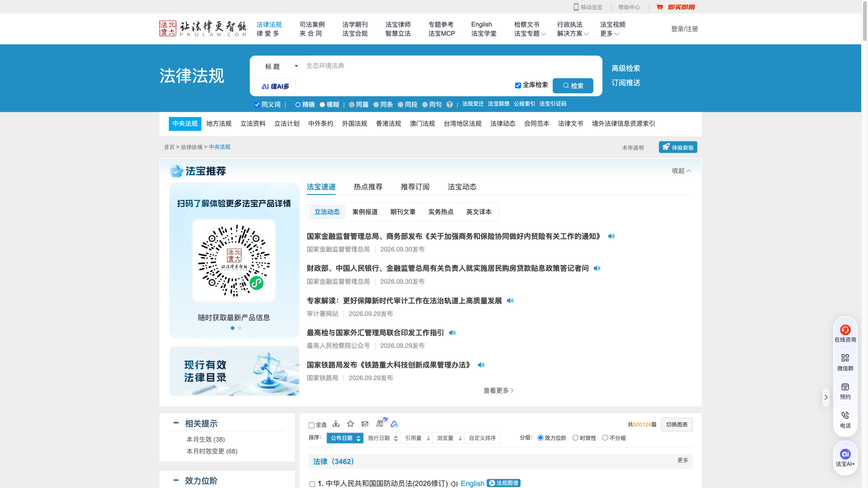The image size is (868, 488).
Task: Play audio for 国家金融监督管理总局、商务部 news item
Action: 611,236
